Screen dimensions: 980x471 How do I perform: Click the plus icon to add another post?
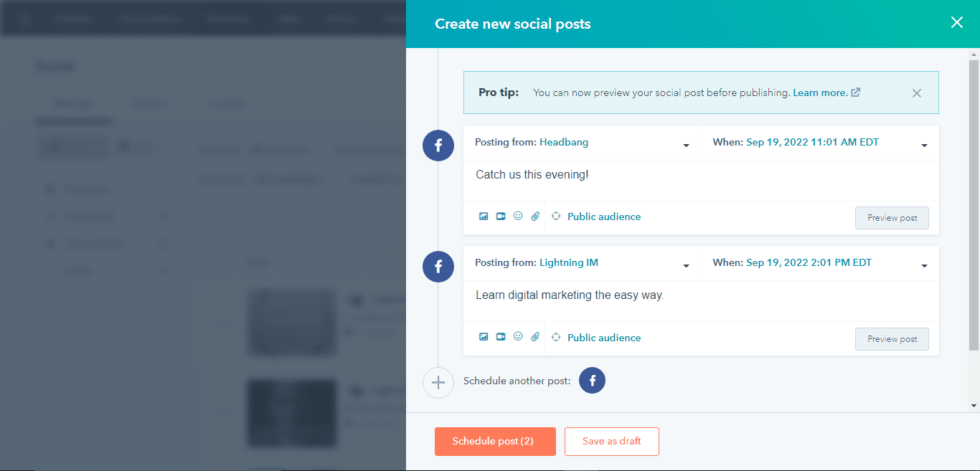coord(438,383)
